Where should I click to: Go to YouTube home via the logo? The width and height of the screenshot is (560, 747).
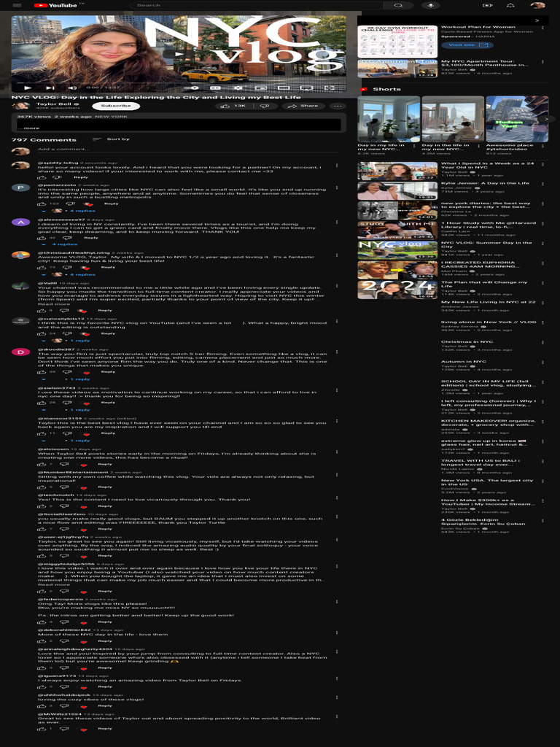pyautogui.click(x=55, y=5)
